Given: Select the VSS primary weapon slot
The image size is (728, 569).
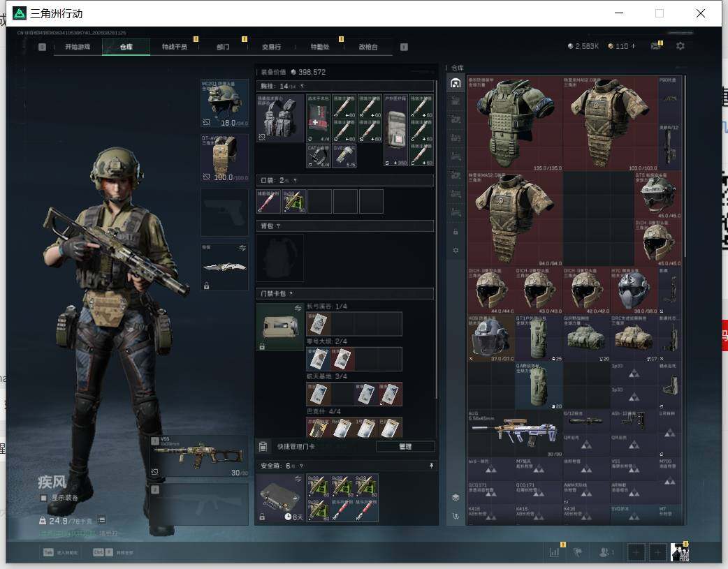Looking at the screenshot, I should pos(199,457).
